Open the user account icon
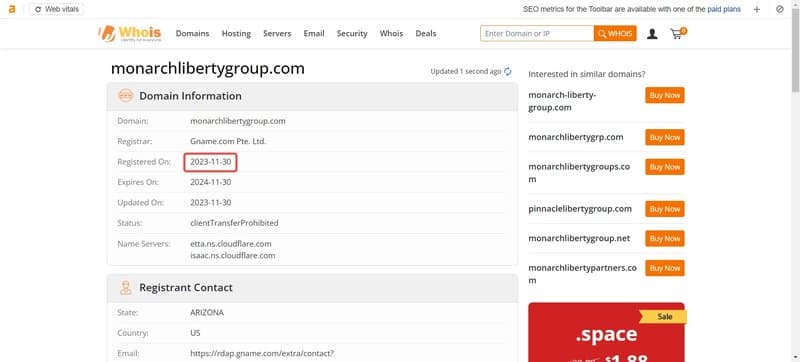This screenshot has width=800, height=362. coord(652,34)
